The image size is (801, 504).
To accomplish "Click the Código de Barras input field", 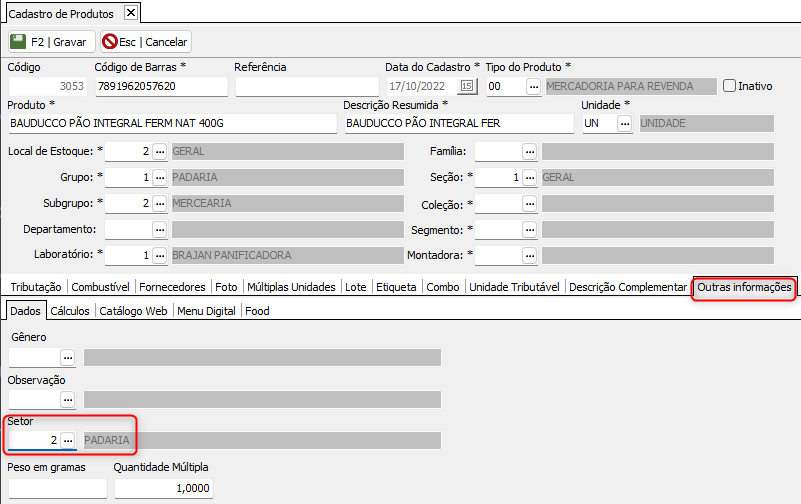I will tap(160, 86).
